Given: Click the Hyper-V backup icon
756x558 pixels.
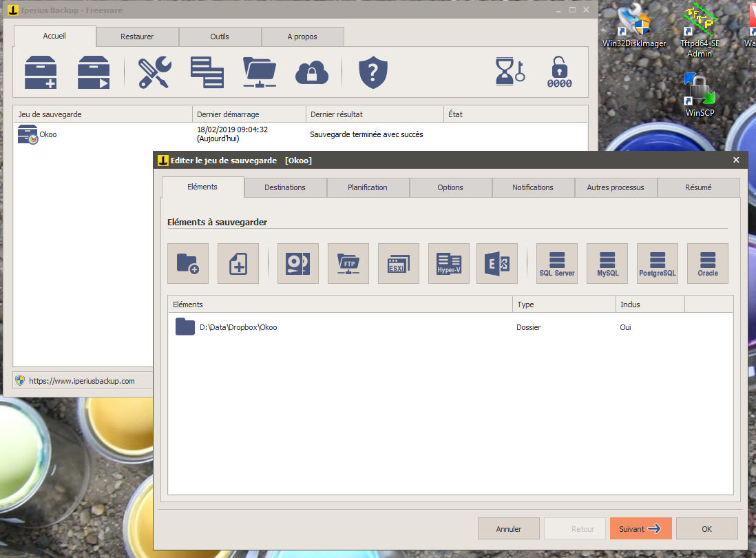Looking at the screenshot, I should [449, 263].
